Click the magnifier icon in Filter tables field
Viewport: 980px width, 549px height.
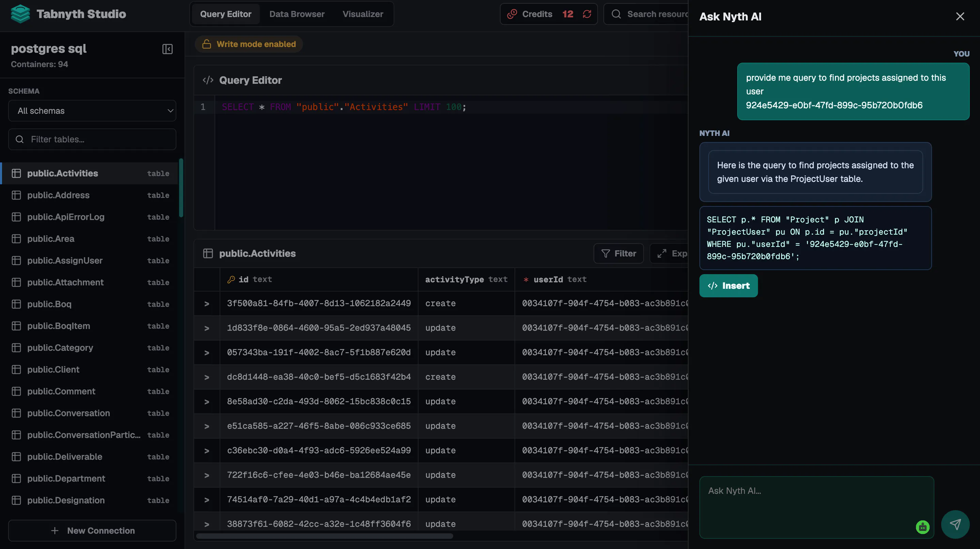tap(20, 139)
